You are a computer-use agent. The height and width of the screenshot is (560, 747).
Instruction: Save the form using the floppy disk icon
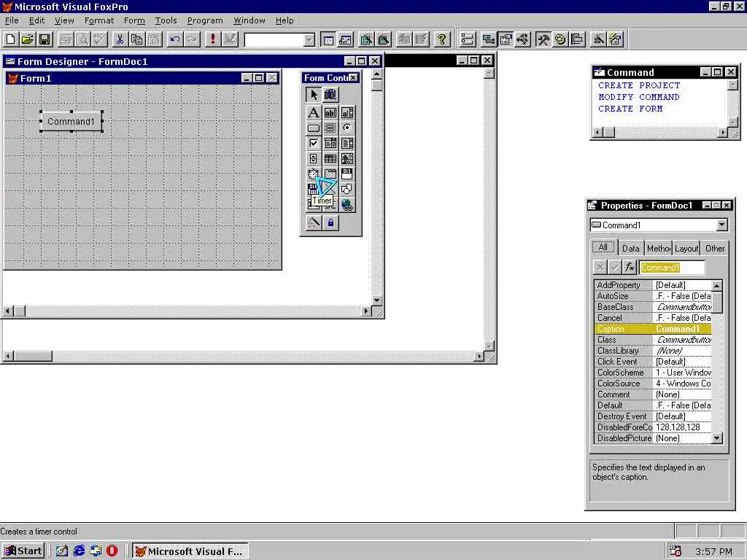tap(44, 39)
